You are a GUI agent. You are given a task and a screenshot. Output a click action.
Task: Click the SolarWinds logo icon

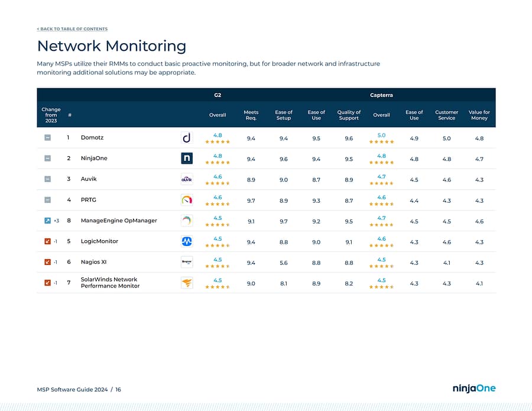point(187,283)
